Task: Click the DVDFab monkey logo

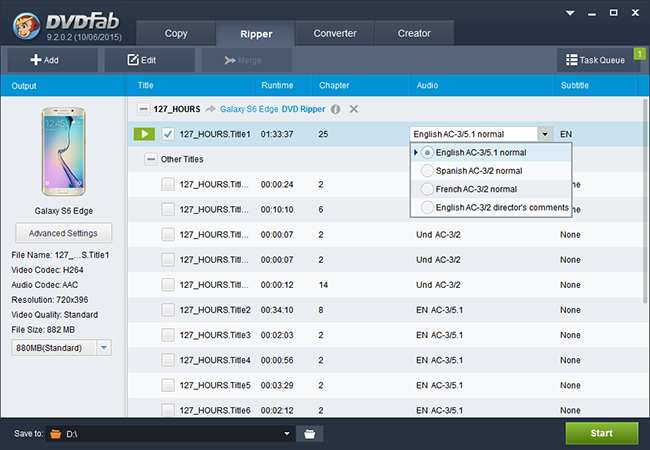Action: [27, 26]
